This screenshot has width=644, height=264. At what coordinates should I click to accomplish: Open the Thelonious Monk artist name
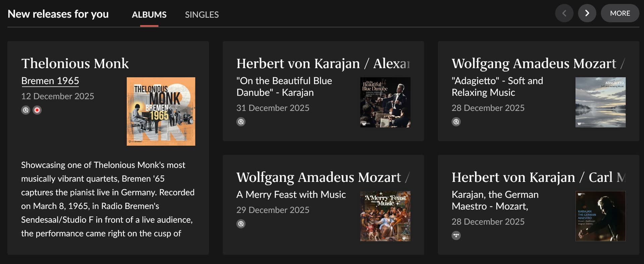pos(75,63)
